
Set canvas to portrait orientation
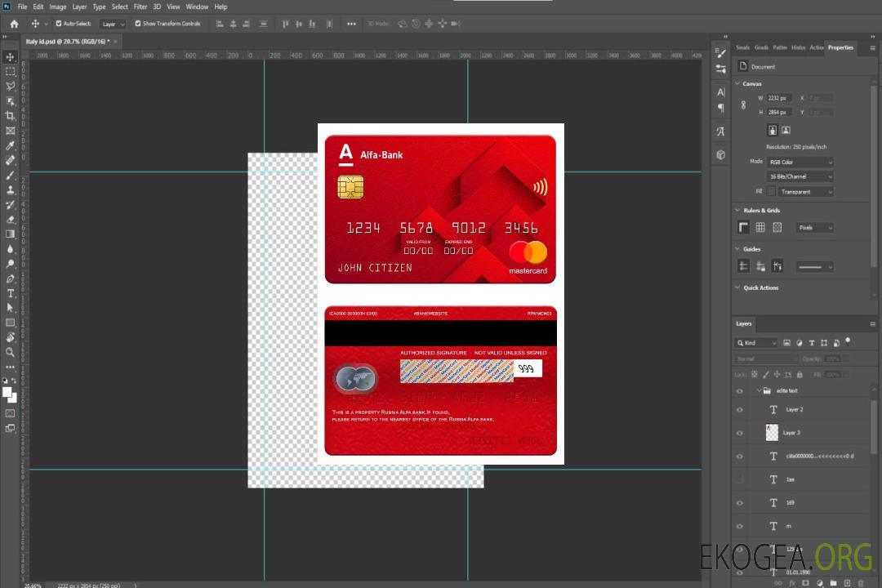(773, 130)
